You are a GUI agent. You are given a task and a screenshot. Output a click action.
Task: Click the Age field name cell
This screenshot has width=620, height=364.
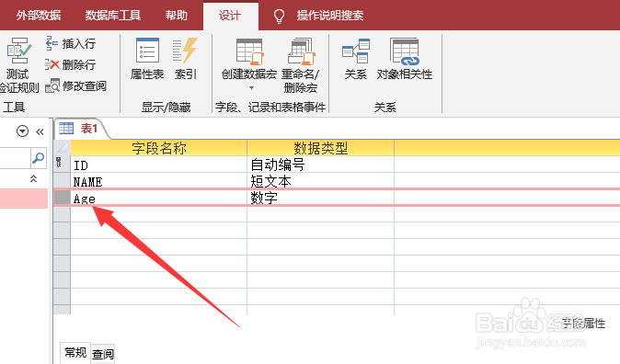(158, 198)
